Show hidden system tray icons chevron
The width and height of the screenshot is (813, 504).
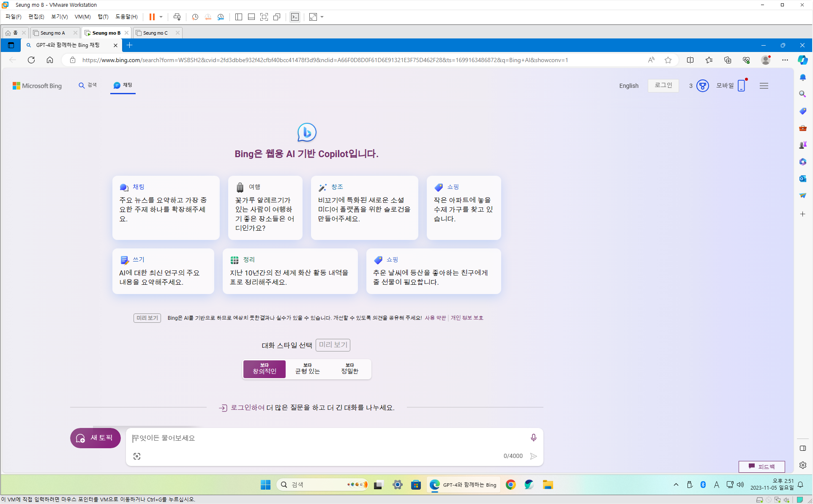[x=676, y=485]
